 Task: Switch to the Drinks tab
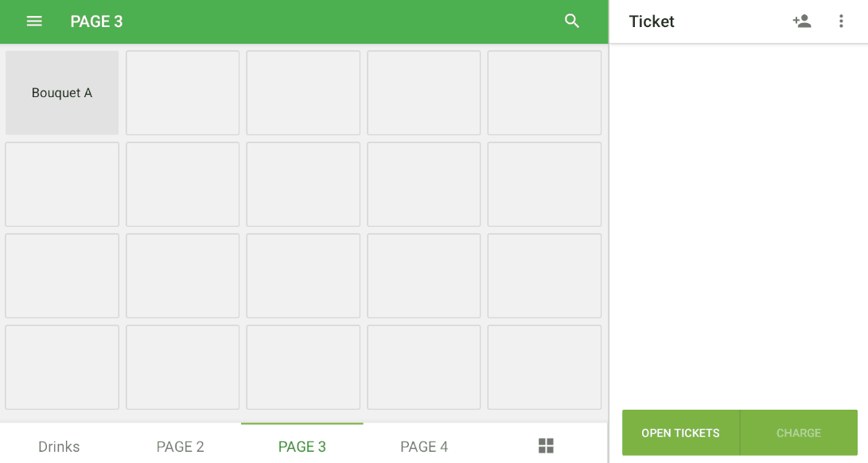pyautogui.click(x=59, y=446)
